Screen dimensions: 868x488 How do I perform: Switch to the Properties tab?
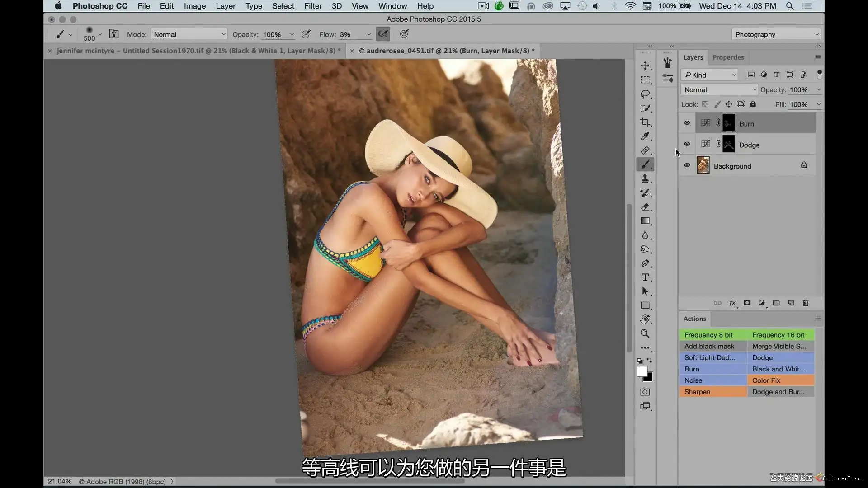728,57
